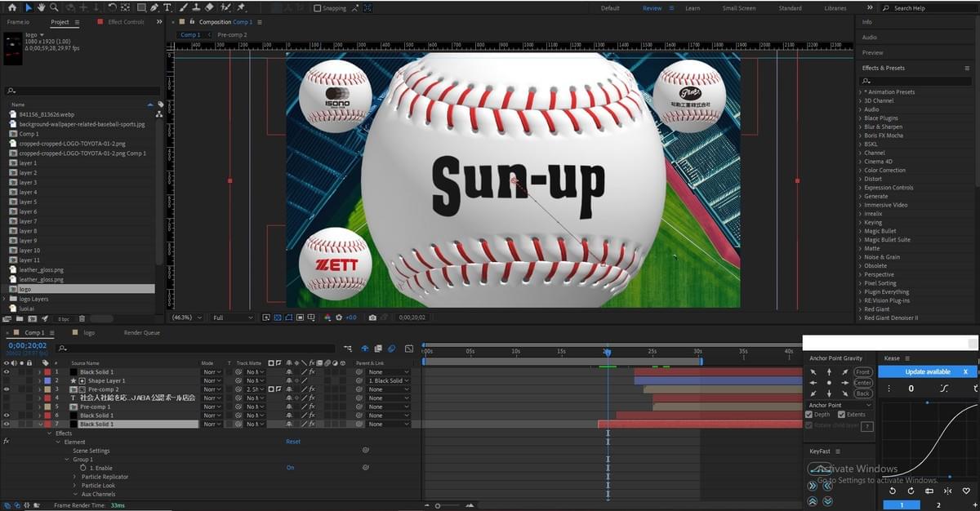The width and height of the screenshot is (980, 511).
Task: Collapse the Group 1 property group
Action: [x=66, y=460]
